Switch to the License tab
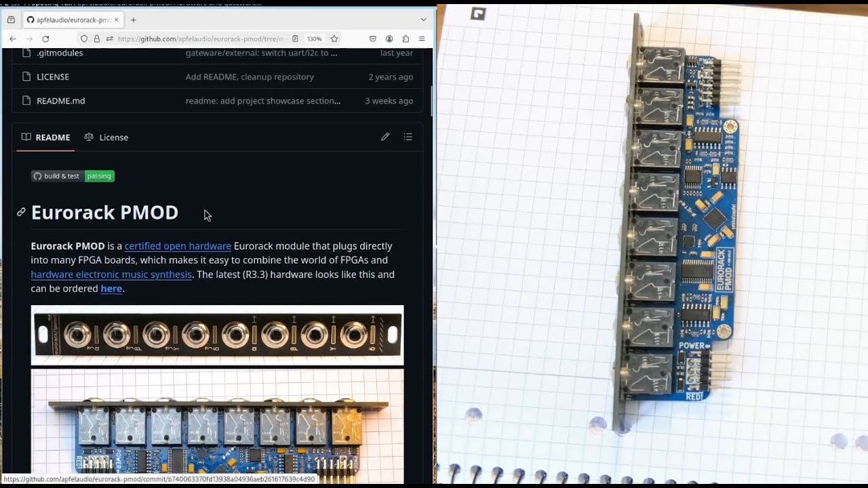 tap(106, 137)
